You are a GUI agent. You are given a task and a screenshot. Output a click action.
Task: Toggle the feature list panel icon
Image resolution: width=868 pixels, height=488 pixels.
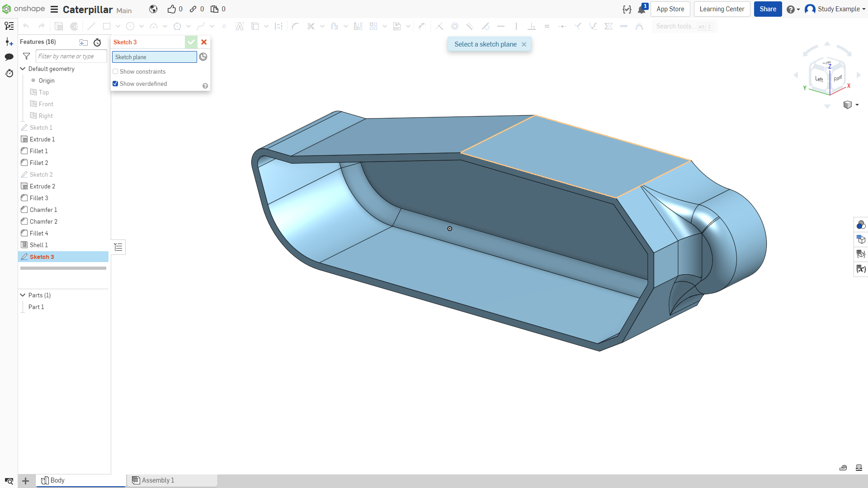click(x=9, y=26)
